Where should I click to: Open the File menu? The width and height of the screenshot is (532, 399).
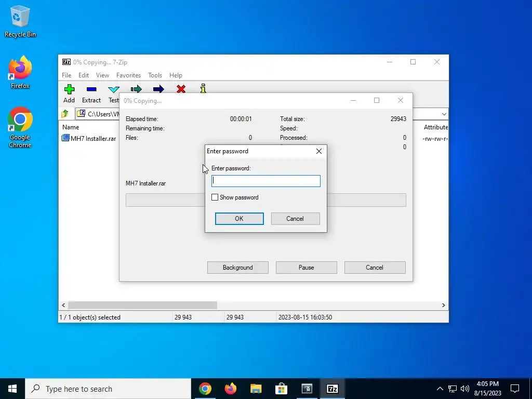(x=66, y=75)
